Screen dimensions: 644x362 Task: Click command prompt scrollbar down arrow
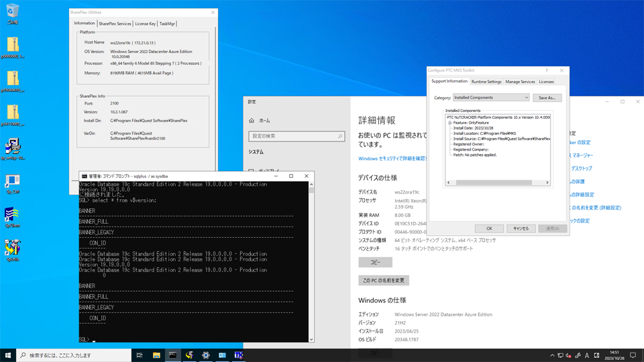(311, 339)
